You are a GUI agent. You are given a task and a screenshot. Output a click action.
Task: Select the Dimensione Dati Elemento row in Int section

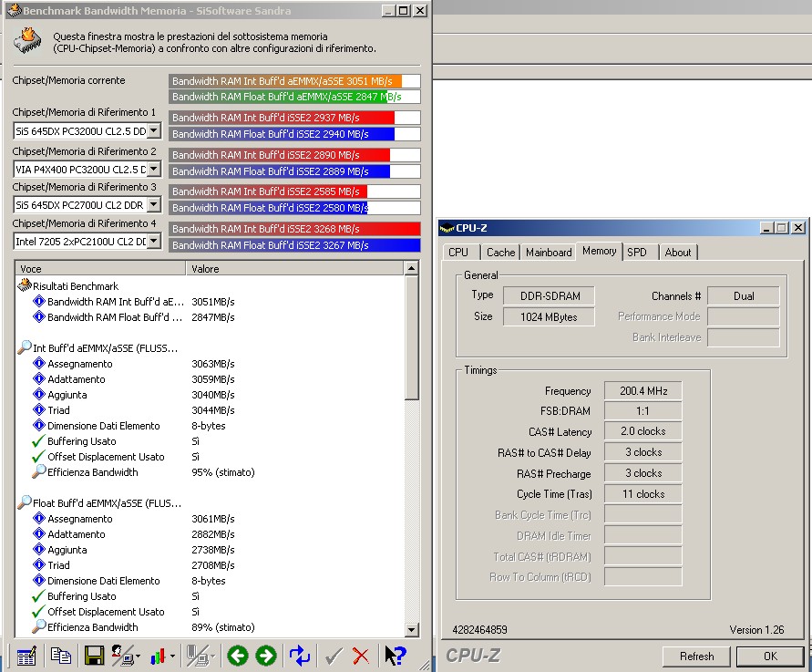210,426
